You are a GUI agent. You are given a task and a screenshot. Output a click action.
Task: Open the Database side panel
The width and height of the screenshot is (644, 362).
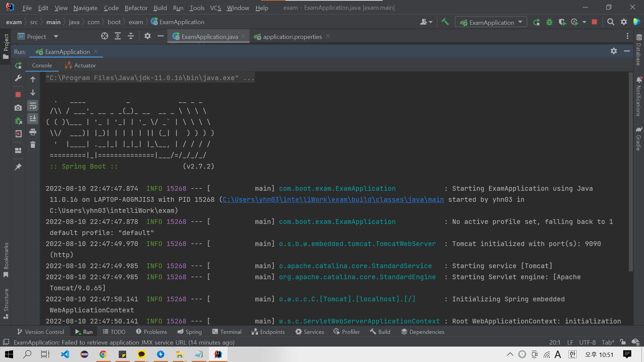pos(639,50)
